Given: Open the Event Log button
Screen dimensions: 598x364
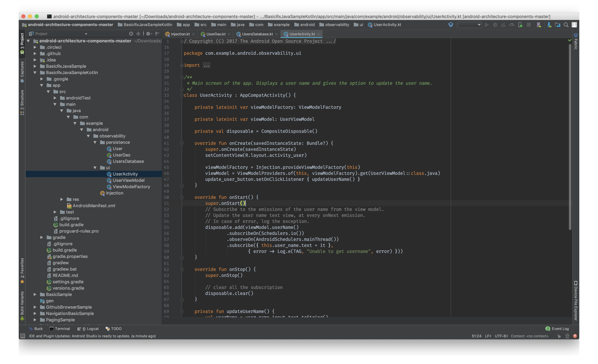Looking at the screenshot, I should pos(557,329).
